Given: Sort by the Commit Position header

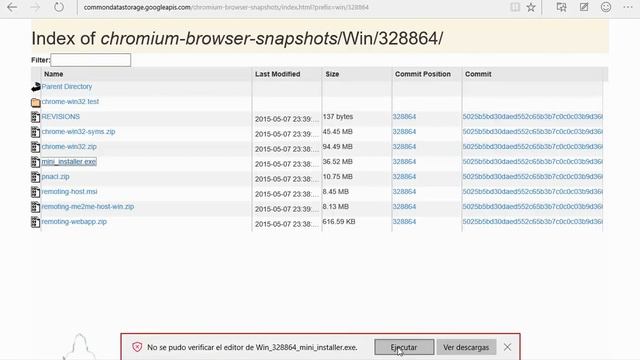Looking at the screenshot, I should pos(423,74).
